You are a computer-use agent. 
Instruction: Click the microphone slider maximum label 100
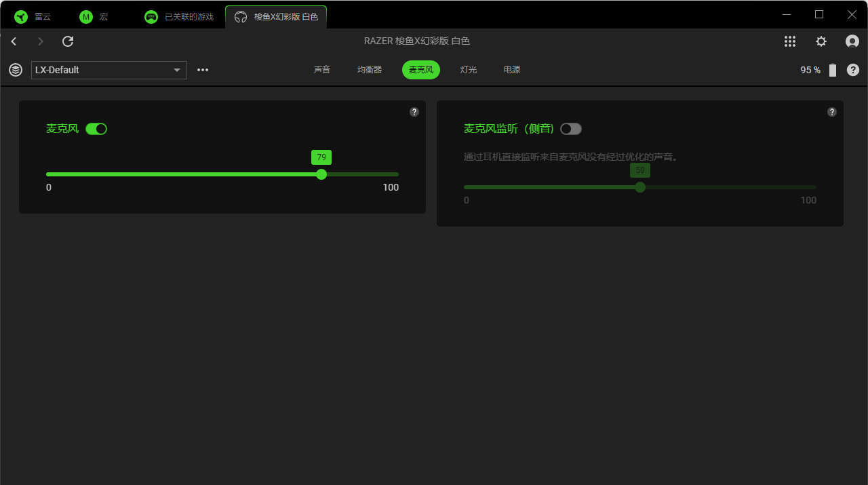coord(391,187)
